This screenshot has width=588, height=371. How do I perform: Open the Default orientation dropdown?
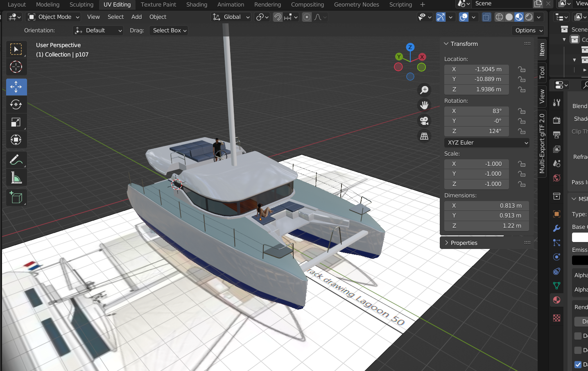tap(98, 31)
